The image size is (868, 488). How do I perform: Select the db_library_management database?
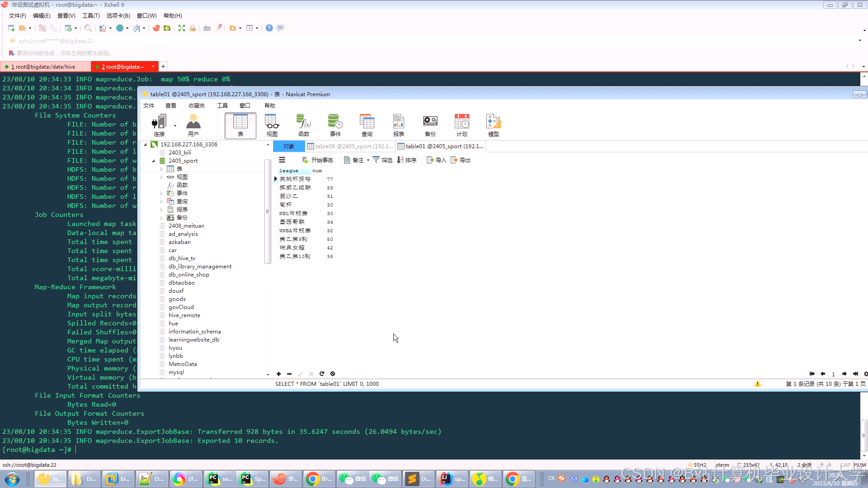point(200,267)
